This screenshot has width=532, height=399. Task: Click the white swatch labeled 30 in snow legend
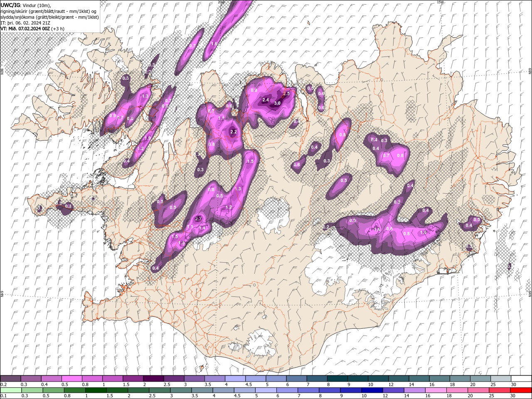521,379
